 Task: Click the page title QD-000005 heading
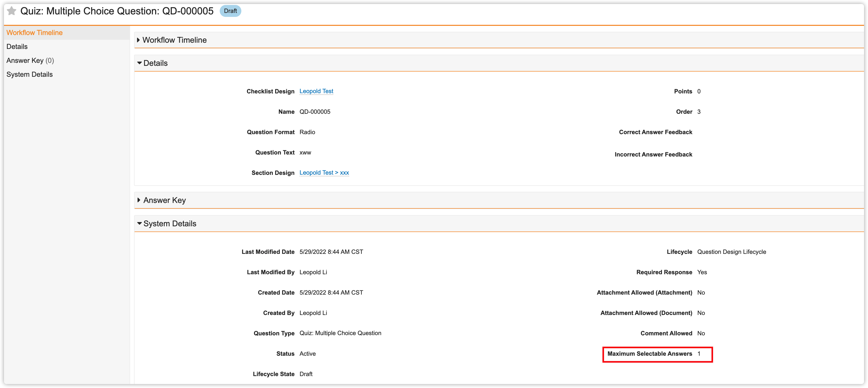click(117, 11)
